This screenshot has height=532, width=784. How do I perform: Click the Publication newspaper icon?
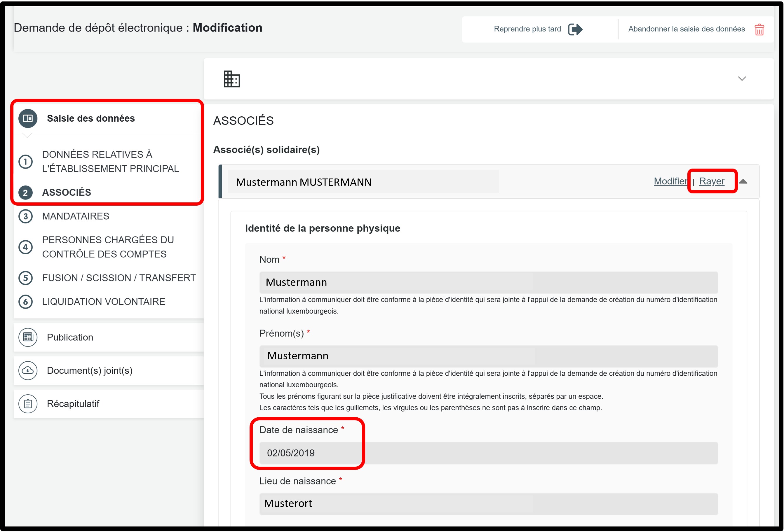(x=28, y=337)
